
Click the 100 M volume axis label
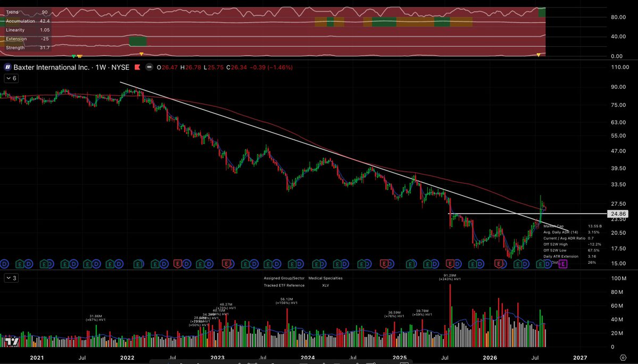point(618,278)
